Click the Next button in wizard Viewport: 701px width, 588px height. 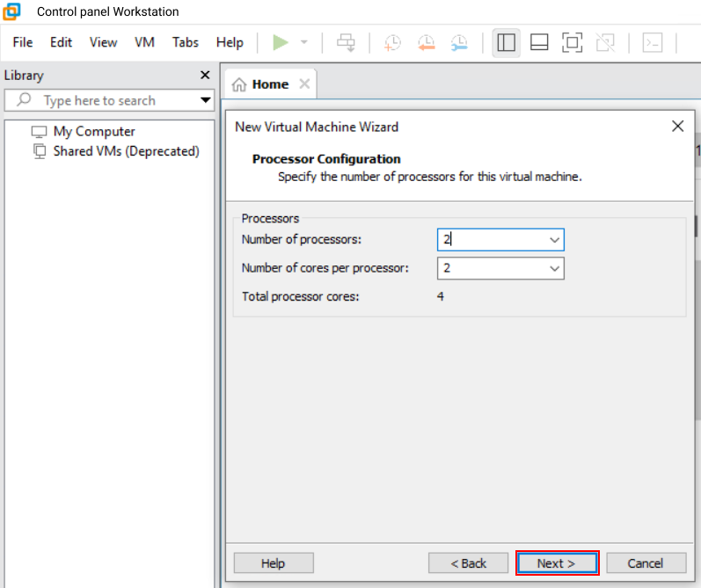(x=557, y=563)
